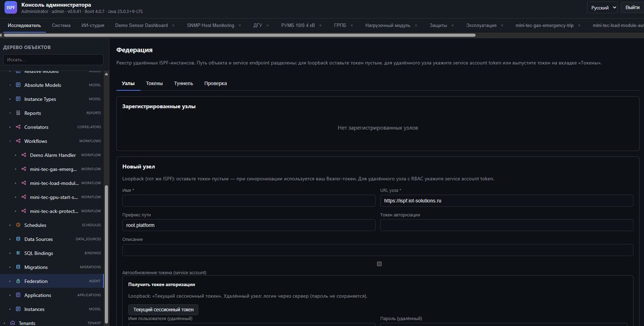Click the URL узла input field
This screenshot has width=644, height=326.
507,201
